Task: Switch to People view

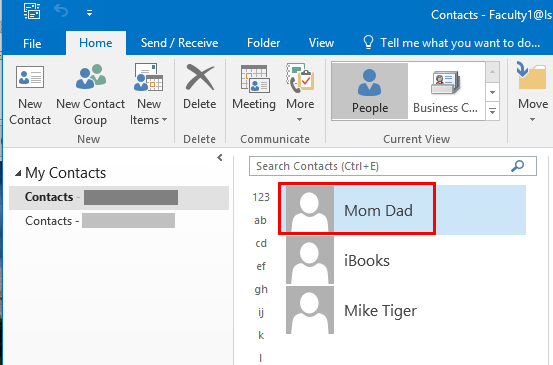Action: [370, 91]
